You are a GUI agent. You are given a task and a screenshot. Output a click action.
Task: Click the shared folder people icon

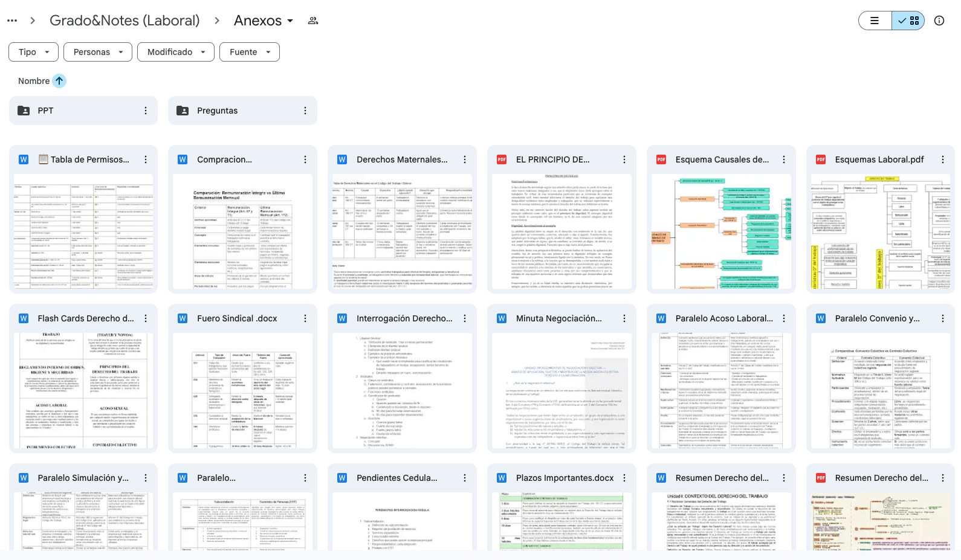click(313, 21)
